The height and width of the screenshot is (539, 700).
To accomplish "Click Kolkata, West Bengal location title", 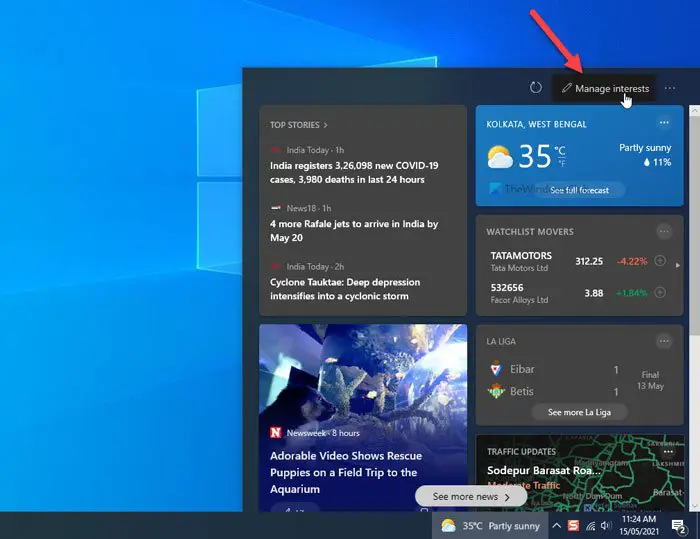I will [x=536, y=125].
